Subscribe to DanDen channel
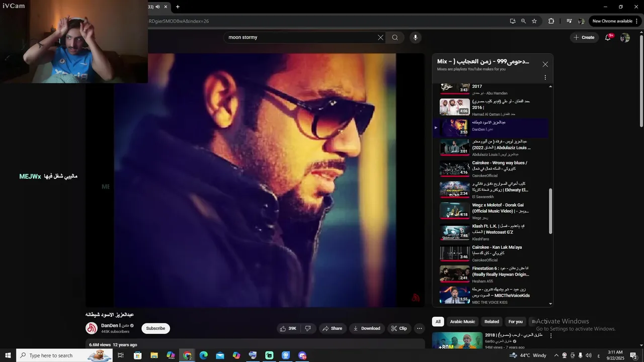The image size is (644, 362). pyautogui.click(x=155, y=328)
